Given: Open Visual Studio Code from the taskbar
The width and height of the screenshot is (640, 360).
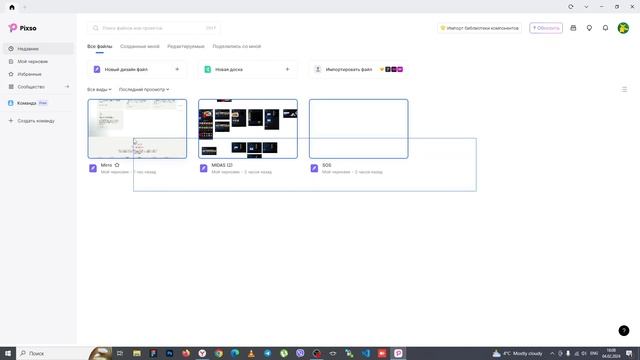Looking at the screenshot, I should pos(366,353).
